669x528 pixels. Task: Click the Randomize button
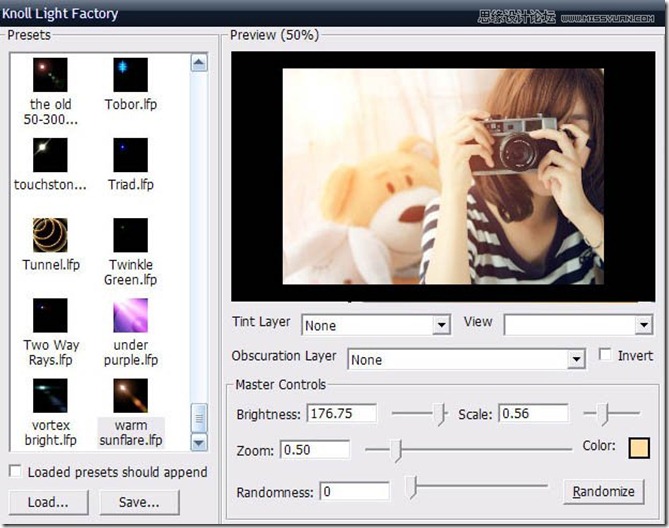click(603, 491)
